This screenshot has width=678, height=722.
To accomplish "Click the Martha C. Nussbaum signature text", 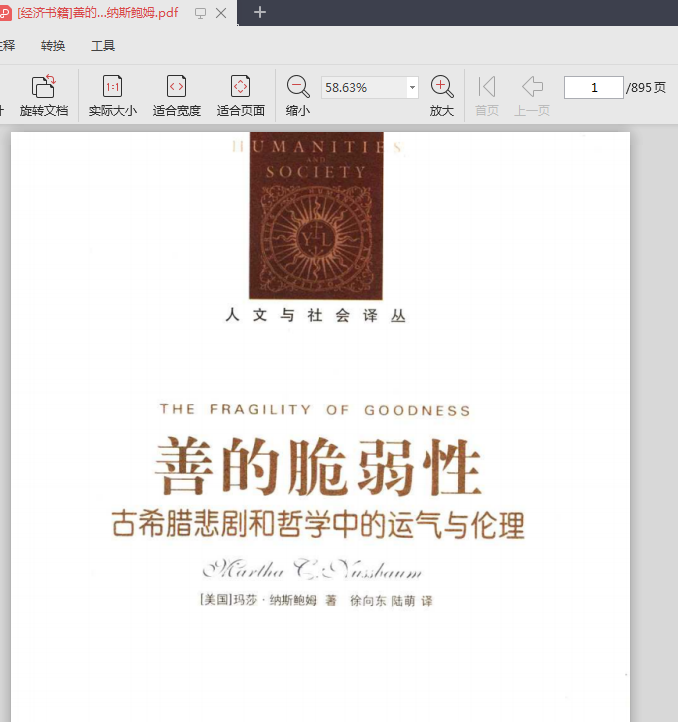I will click(x=312, y=570).
